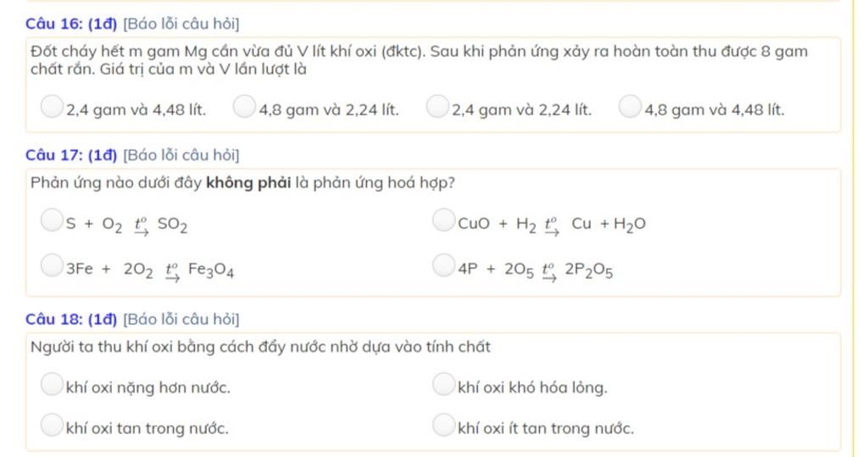Select the S + O2 → SO2 reaction
The height and width of the screenshot is (457, 868).
click(53, 222)
